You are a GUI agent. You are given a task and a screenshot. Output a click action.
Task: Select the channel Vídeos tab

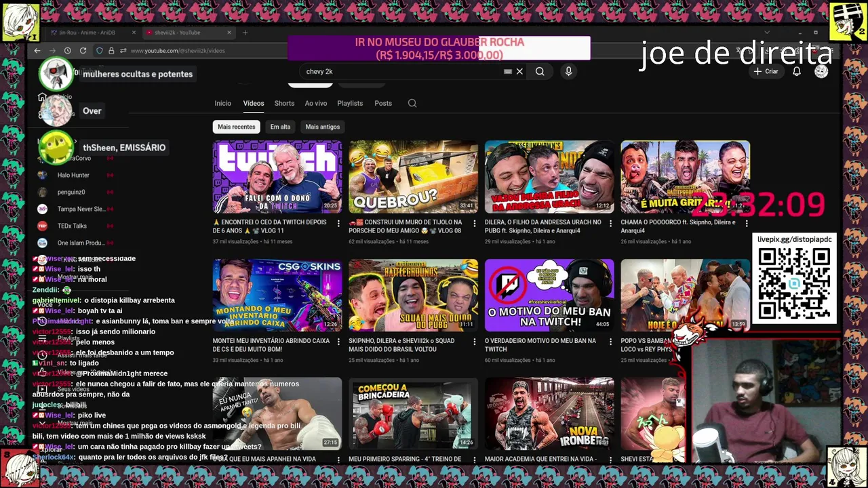(254, 103)
